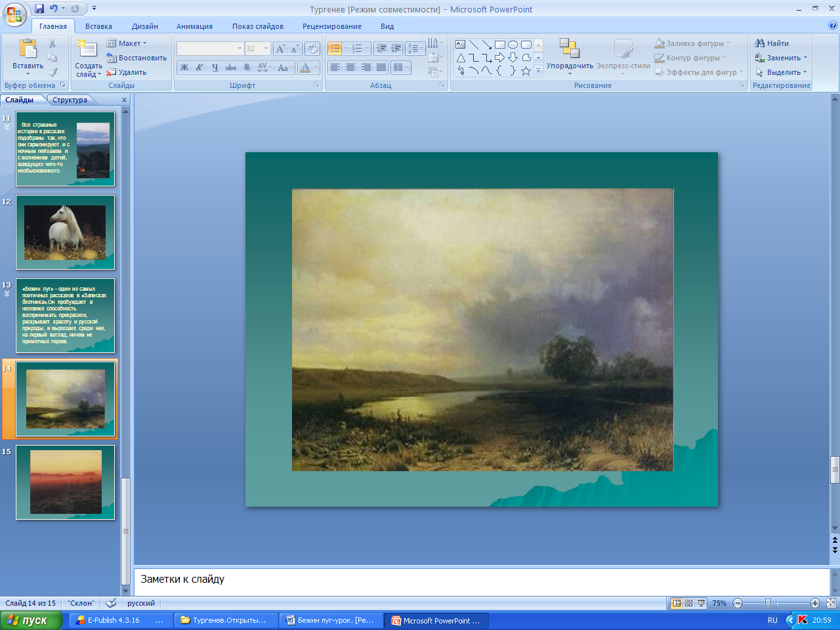Click the Восстановить reset button
840x630 pixels.
tap(136, 58)
